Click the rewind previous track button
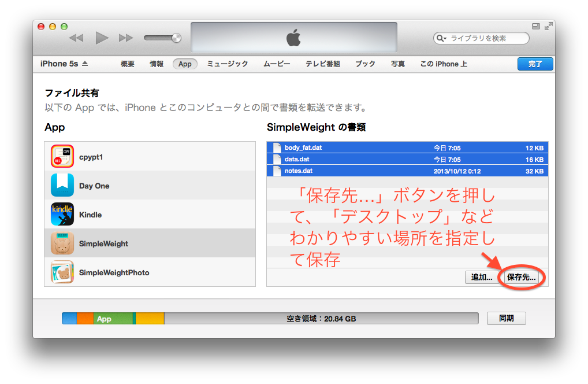The height and width of the screenshot is (384, 588). pyautogui.click(x=76, y=38)
